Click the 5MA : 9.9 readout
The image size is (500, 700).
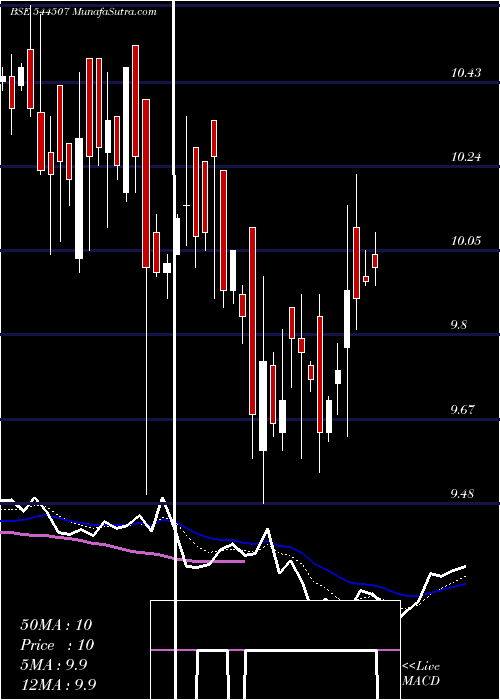pyautogui.click(x=56, y=665)
